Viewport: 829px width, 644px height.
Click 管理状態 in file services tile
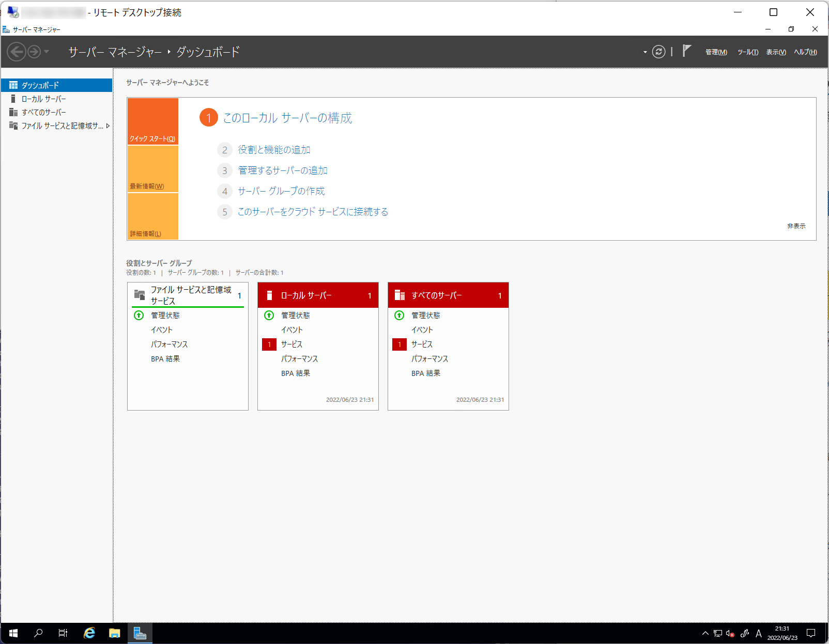click(x=165, y=316)
